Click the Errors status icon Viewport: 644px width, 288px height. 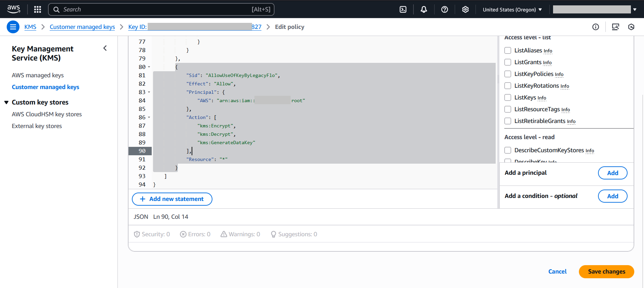tap(183, 234)
